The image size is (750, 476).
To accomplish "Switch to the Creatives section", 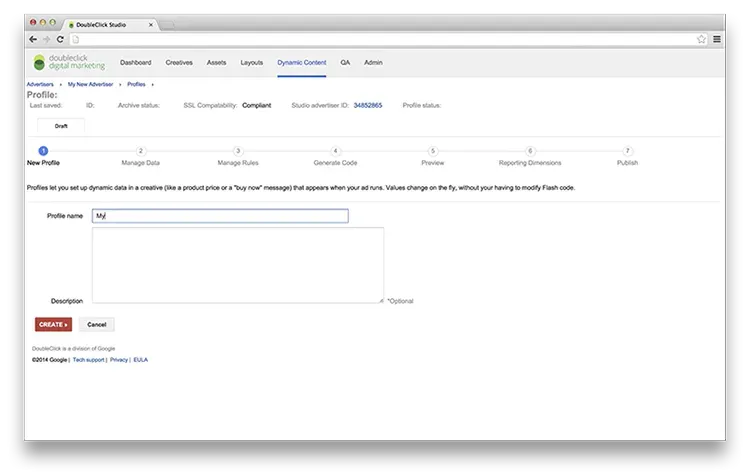I will click(179, 62).
